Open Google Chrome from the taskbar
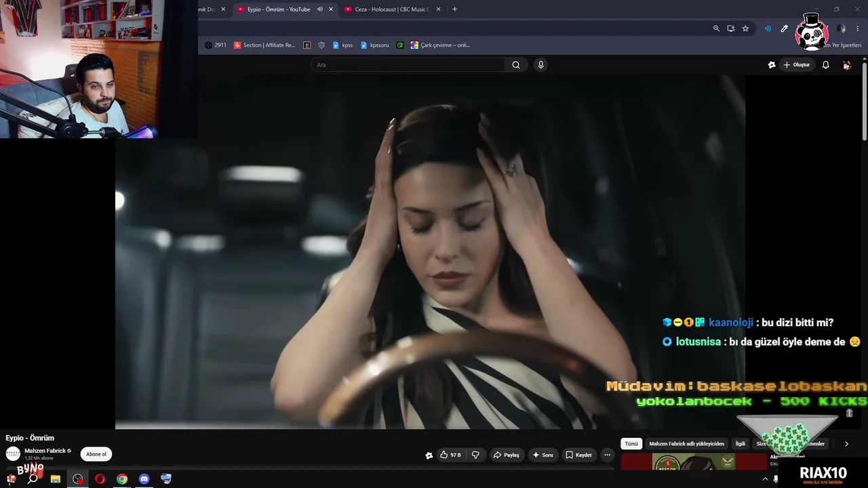The image size is (868, 488). click(x=122, y=479)
